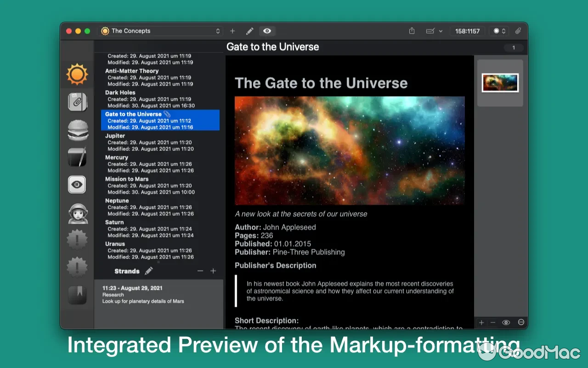Select the Dark Holes note

coord(120,92)
